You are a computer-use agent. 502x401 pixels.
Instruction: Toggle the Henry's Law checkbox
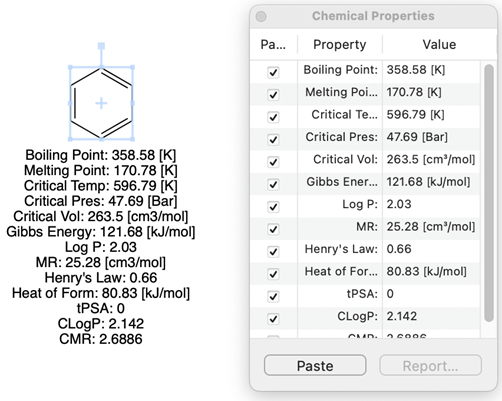[x=273, y=251]
